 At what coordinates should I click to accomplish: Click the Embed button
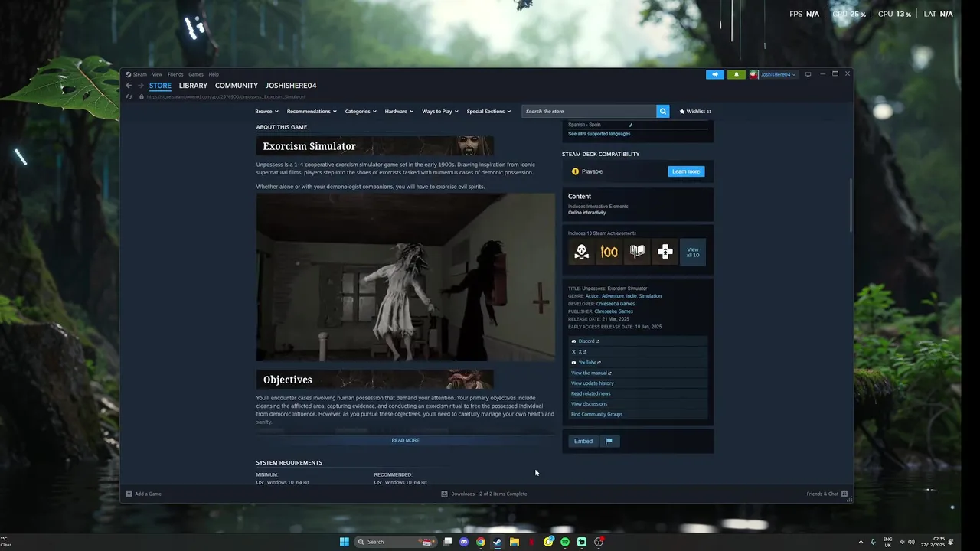coord(583,441)
